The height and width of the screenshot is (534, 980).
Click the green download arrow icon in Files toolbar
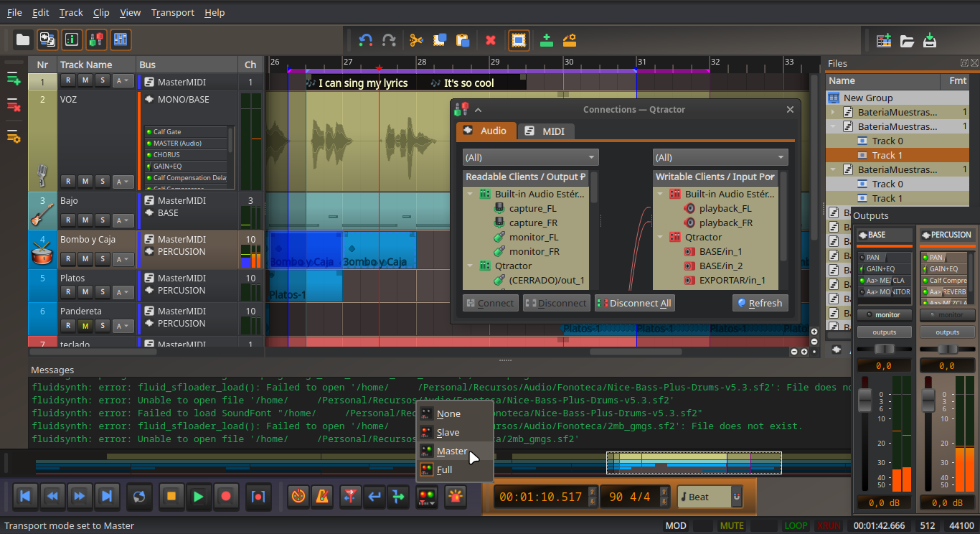[930, 40]
